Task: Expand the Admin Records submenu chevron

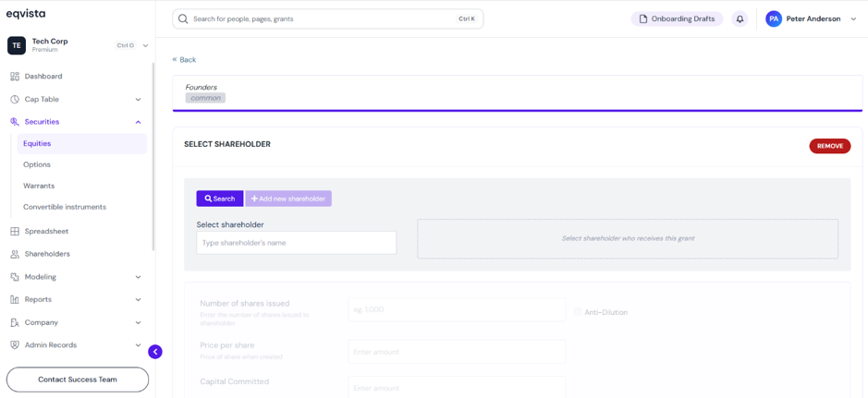Action: [x=139, y=345]
